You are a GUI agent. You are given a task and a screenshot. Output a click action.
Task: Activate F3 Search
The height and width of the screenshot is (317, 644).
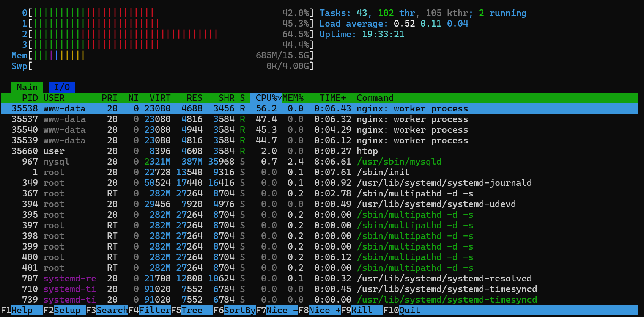tap(107, 310)
